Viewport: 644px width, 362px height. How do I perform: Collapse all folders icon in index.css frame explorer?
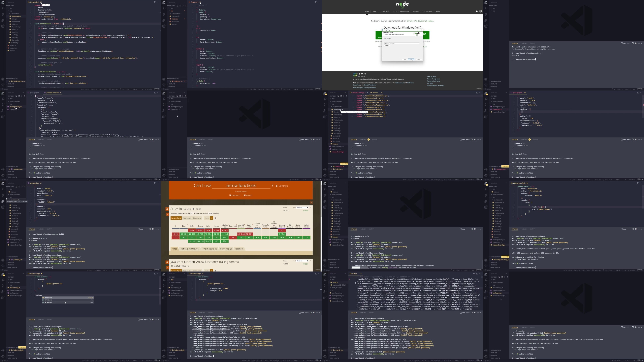(185, 5)
